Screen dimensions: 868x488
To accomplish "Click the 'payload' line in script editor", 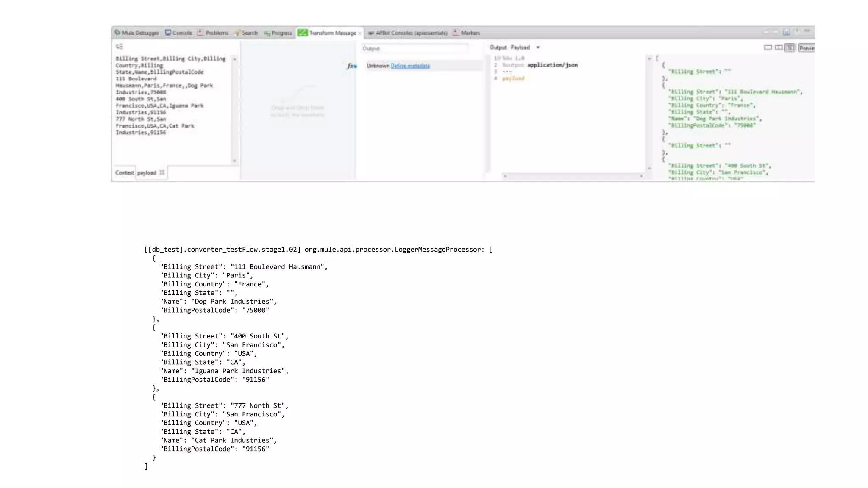I will click(513, 78).
